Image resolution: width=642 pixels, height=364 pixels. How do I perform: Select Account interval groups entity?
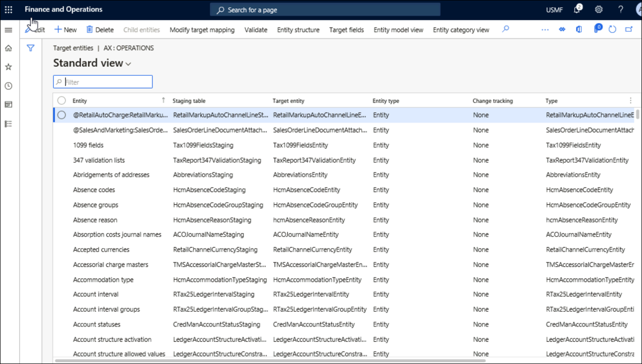point(106,309)
